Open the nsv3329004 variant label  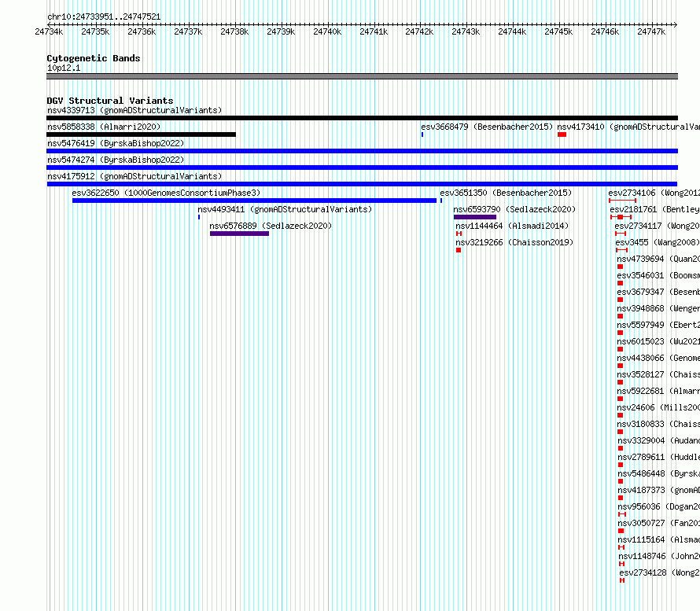658,440
